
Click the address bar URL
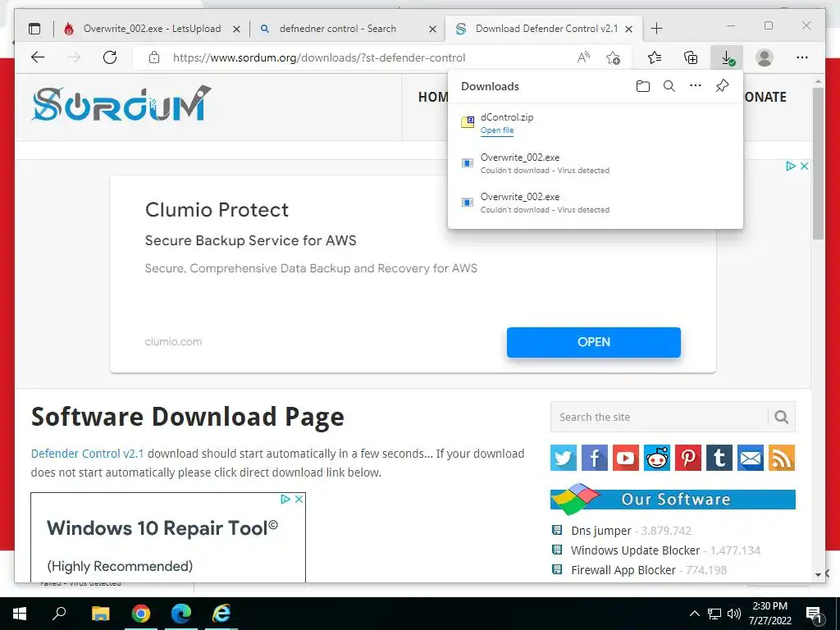point(319,57)
